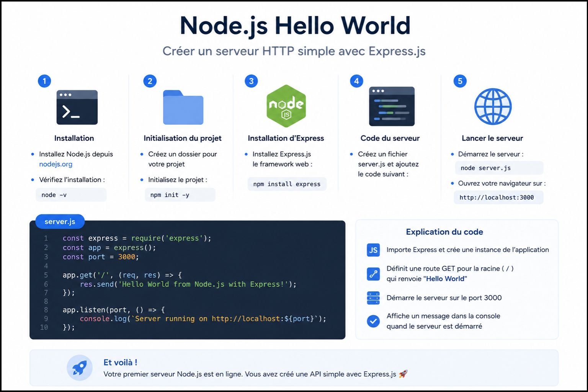
Task: Click the 'Code du serveur' heading
Action: 390,138
